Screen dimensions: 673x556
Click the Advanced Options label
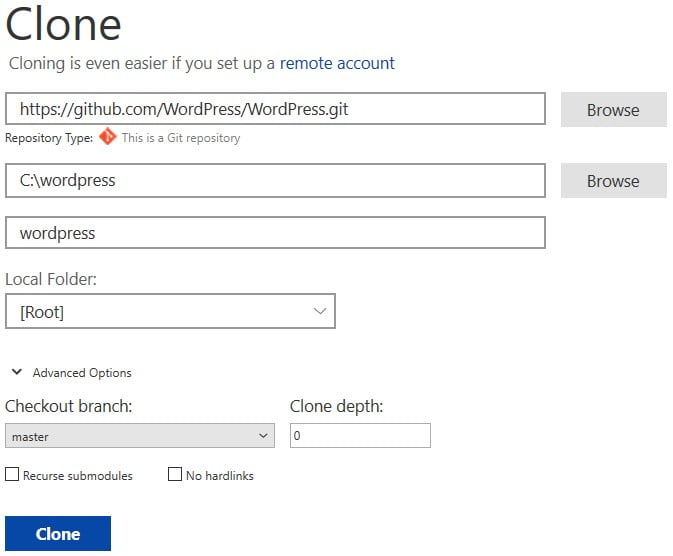82,373
